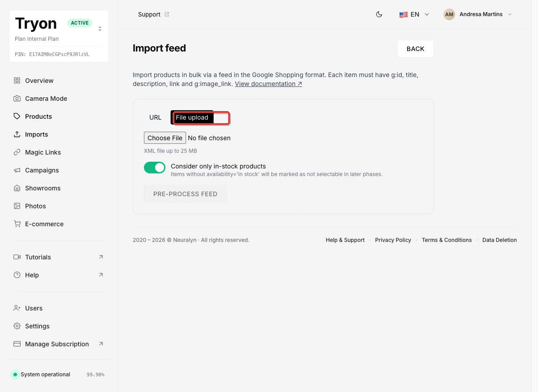Open the Data Deletion footer link
The height and width of the screenshot is (392, 538).
499,240
